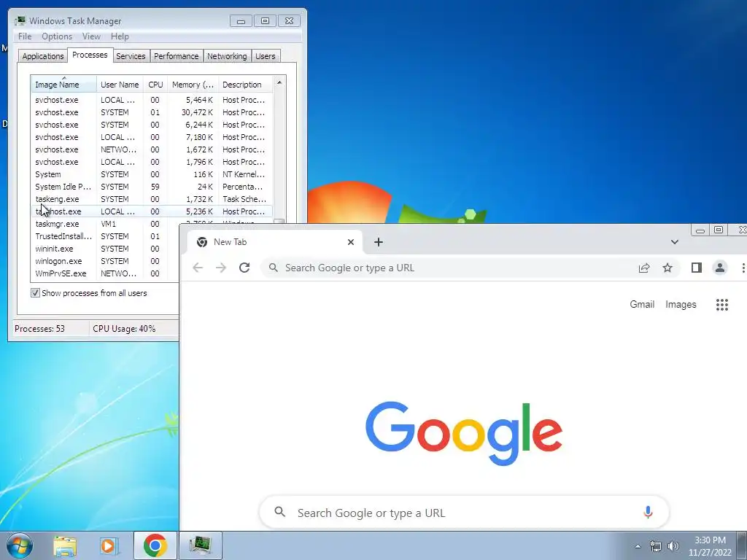Sort by Description column header
747x560 pixels.
pyautogui.click(x=245, y=85)
